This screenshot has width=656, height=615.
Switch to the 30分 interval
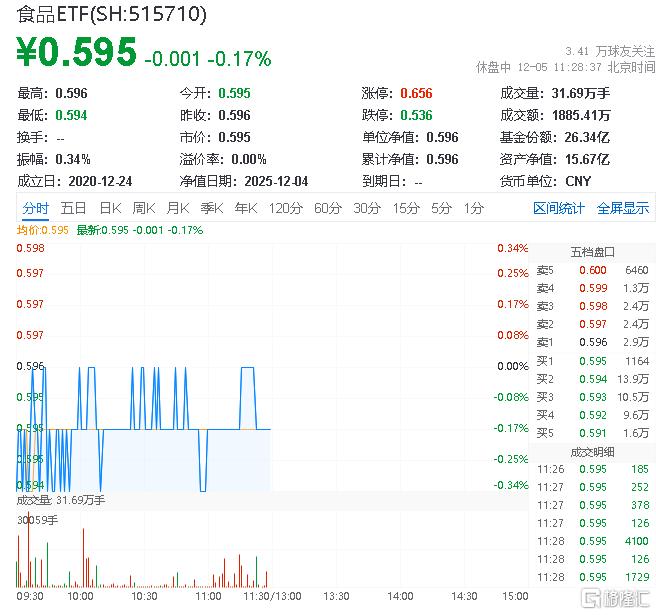click(367, 208)
